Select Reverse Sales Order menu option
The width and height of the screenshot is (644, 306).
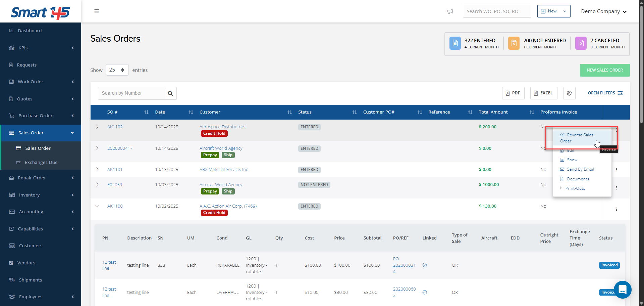(x=580, y=138)
